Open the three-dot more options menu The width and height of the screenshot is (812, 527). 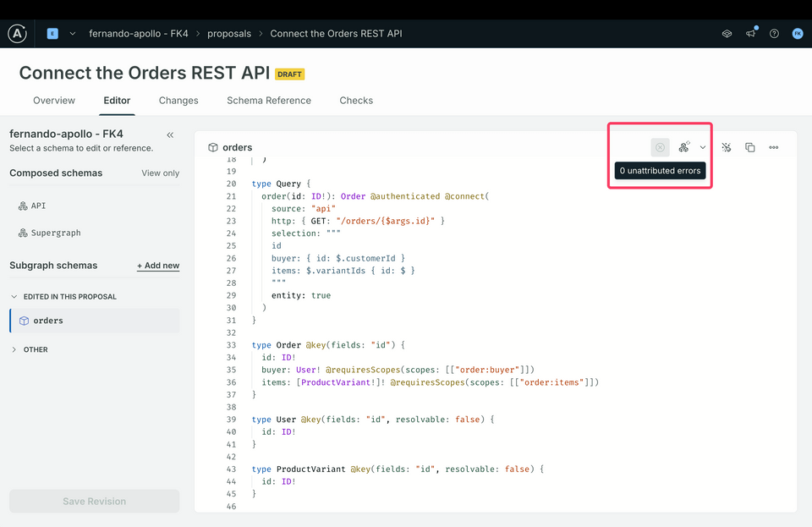tap(774, 147)
